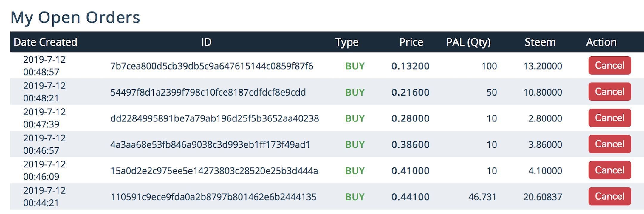The width and height of the screenshot is (644, 214).
Task: Click order ID beginning 15a0d2e2c9
Action: pyautogui.click(x=214, y=171)
